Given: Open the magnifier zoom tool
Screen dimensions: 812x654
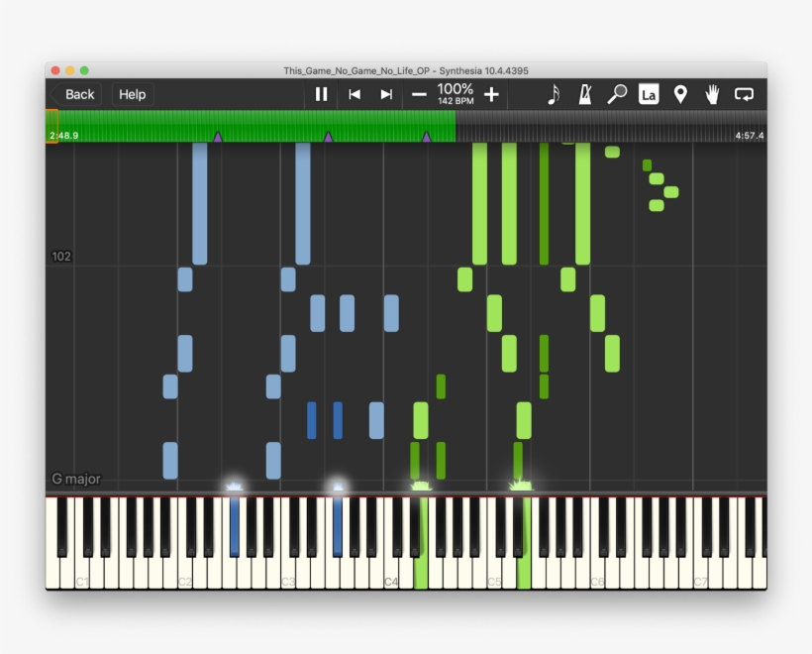Looking at the screenshot, I should tap(616, 95).
